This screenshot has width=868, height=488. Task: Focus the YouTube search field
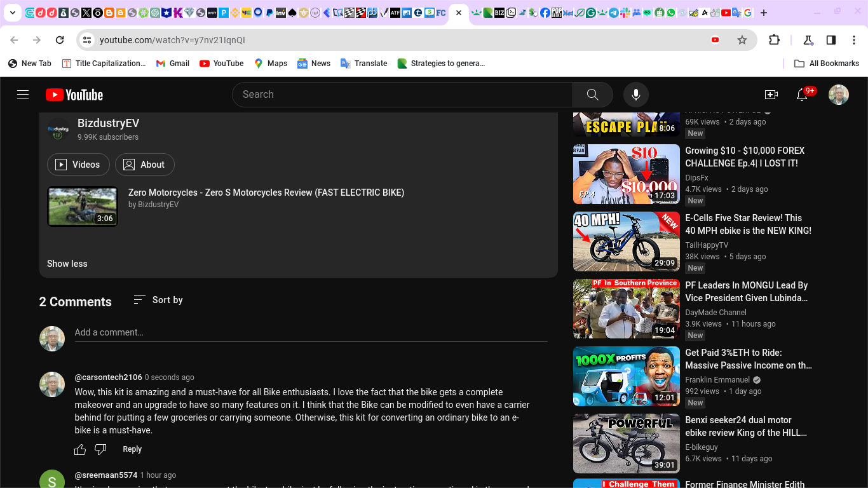click(x=402, y=95)
